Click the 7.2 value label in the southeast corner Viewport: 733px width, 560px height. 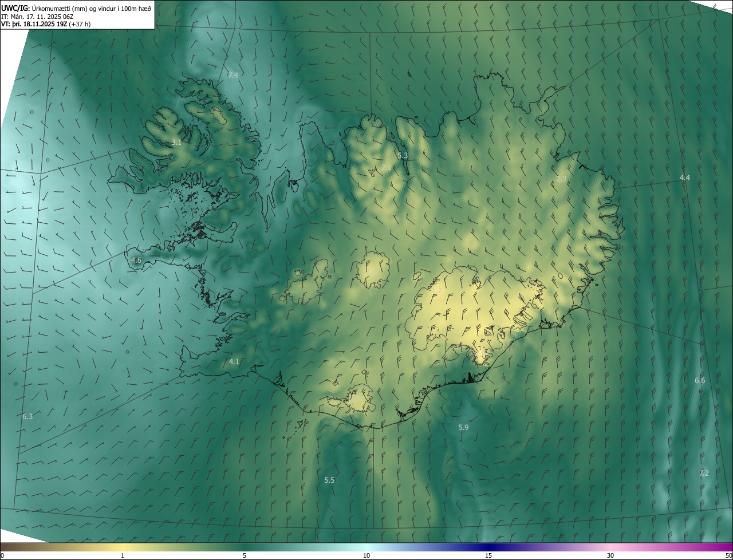coord(704,473)
